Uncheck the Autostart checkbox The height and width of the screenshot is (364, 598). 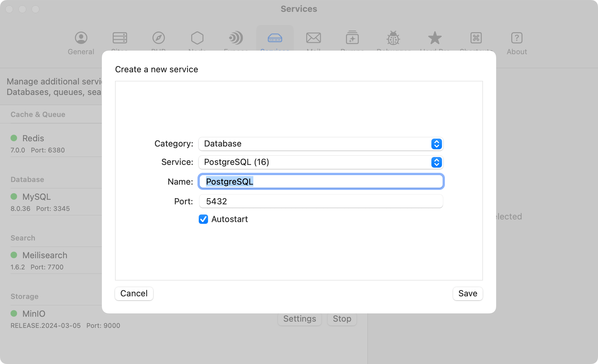[203, 219]
